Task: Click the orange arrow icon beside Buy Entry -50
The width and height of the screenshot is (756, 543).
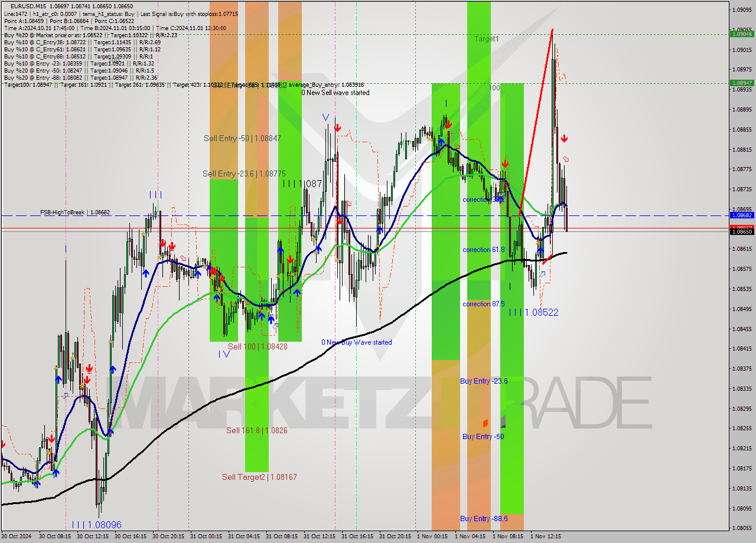Action: point(485,423)
